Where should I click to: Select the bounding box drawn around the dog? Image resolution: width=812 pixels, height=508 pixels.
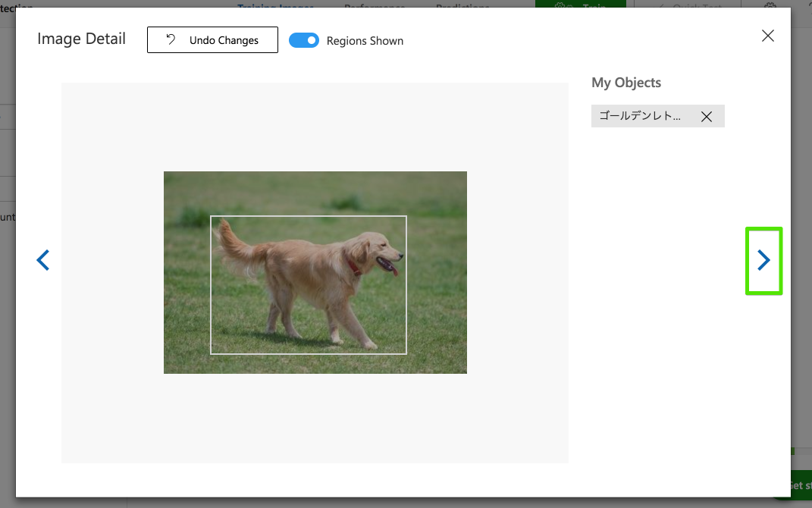coord(308,285)
